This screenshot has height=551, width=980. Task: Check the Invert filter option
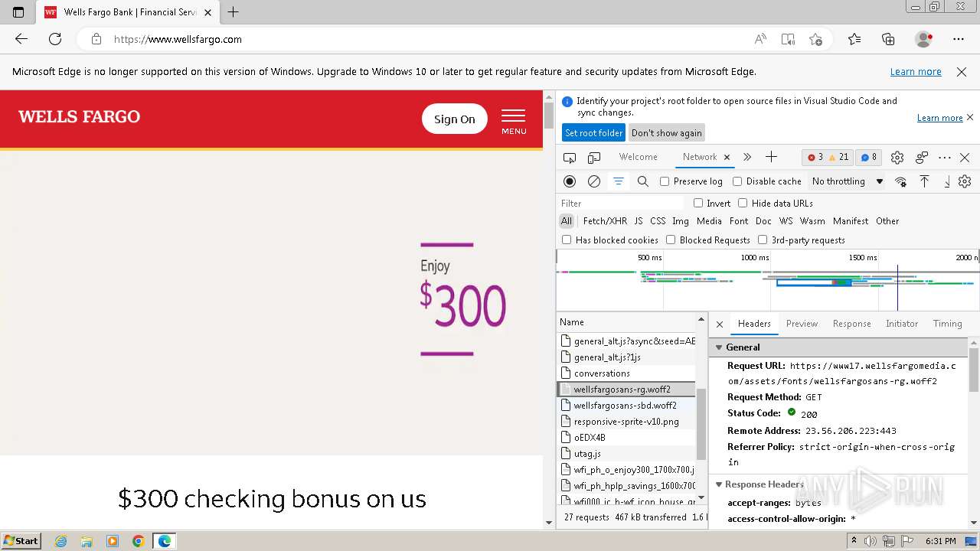tap(698, 203)
